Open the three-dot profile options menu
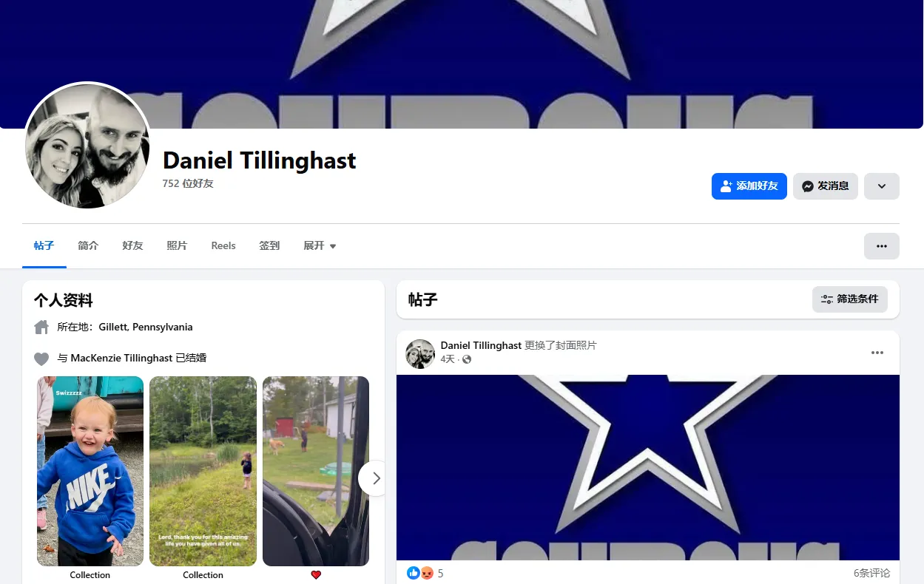This screenshot has width=924, height=584. click(882, 246)
